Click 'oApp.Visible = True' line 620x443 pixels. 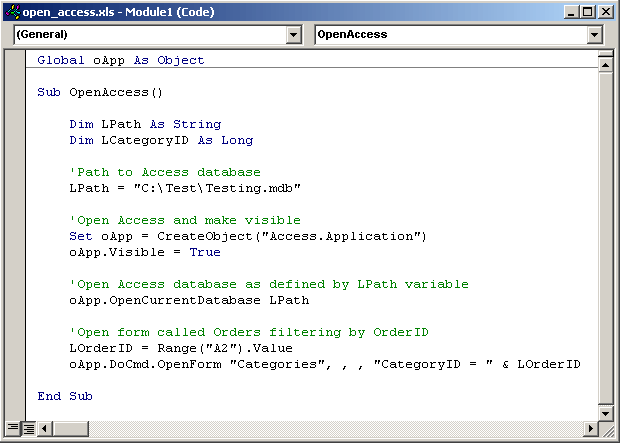145,252
